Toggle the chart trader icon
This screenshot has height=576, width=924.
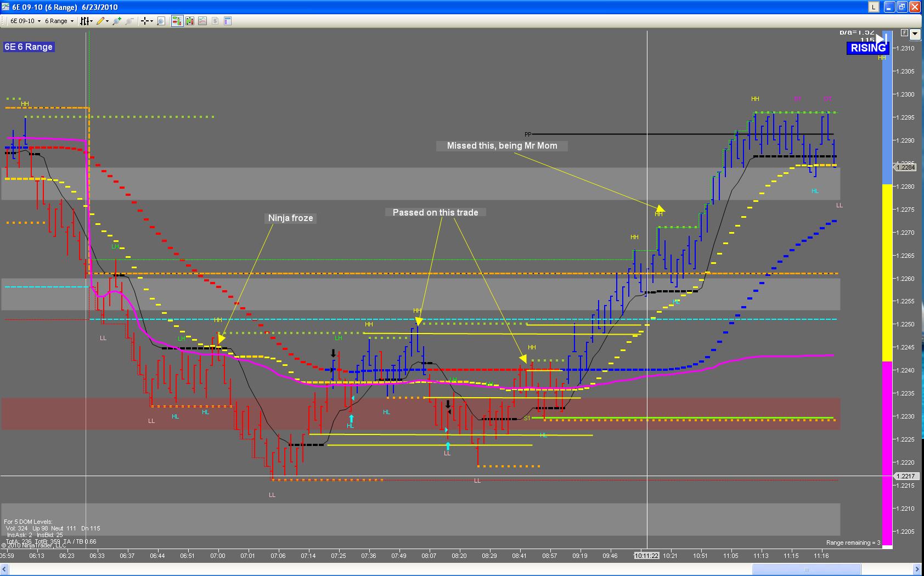click(177, 21)
